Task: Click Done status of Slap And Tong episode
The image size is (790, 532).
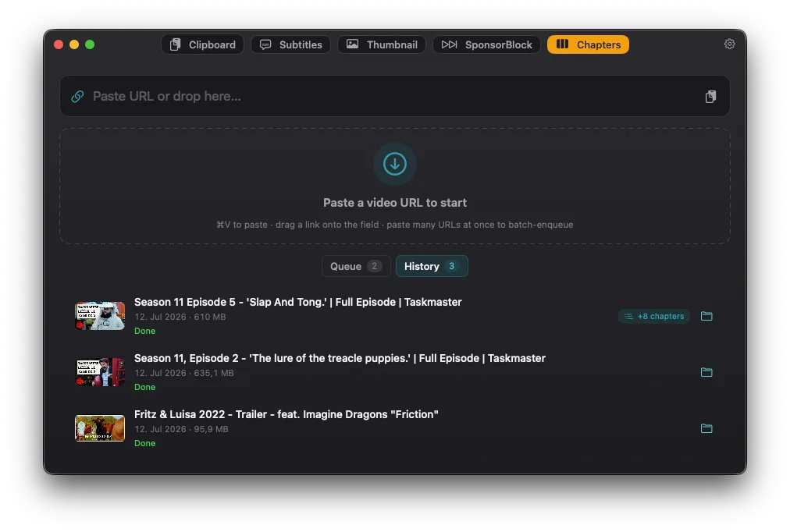Action: click(144, 331)
